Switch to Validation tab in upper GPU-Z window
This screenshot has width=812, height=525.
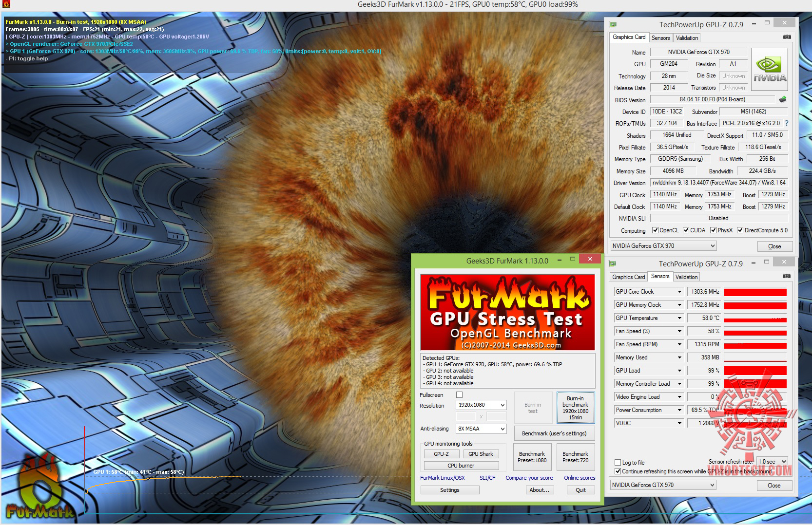687,38
